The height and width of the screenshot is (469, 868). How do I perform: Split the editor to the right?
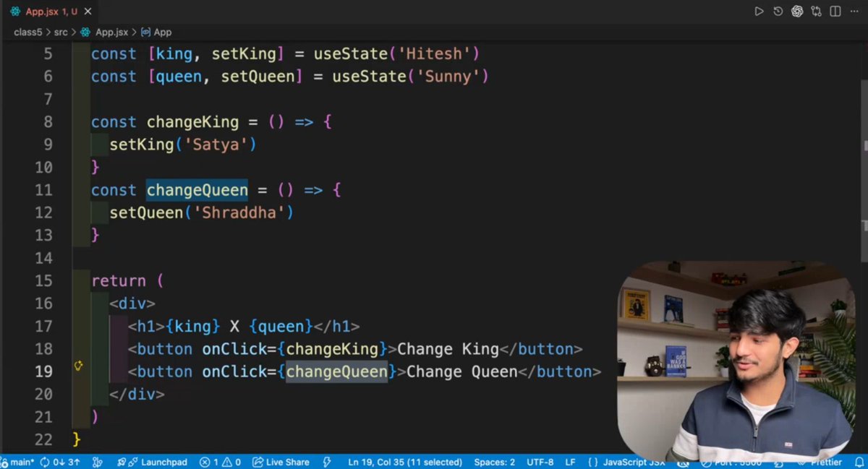[835, 11]
